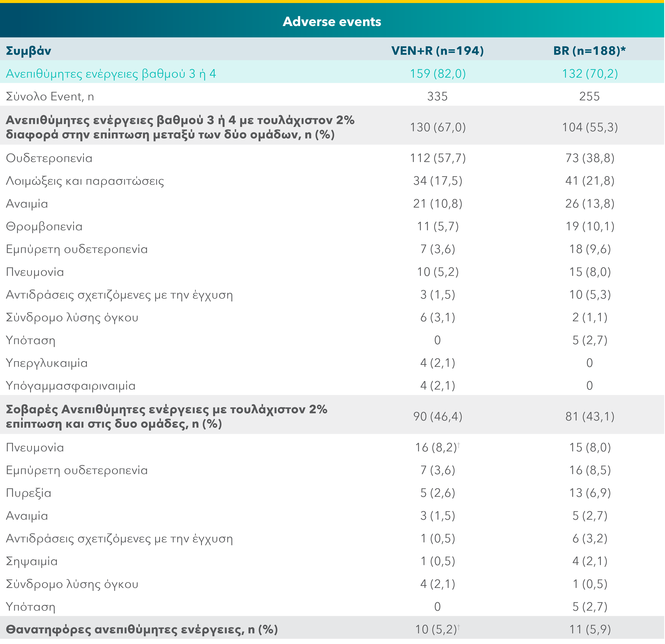Click the heading 'Θανατηφόρες ανεπιθύμητες ενέργειες, n (%)'
Viewport: 665px width, 644px height.
click(142, 630)
